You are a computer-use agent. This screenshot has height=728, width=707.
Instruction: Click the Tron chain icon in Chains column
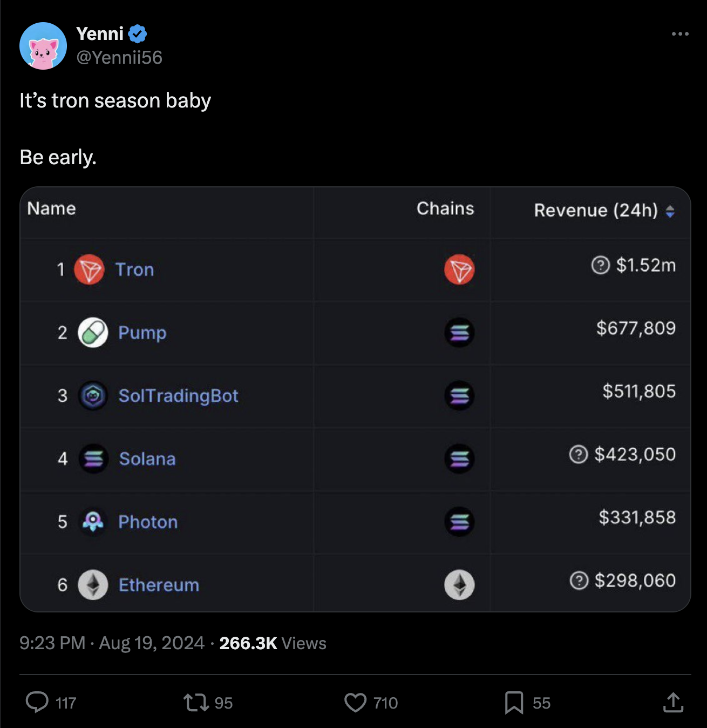pos(459,269)
